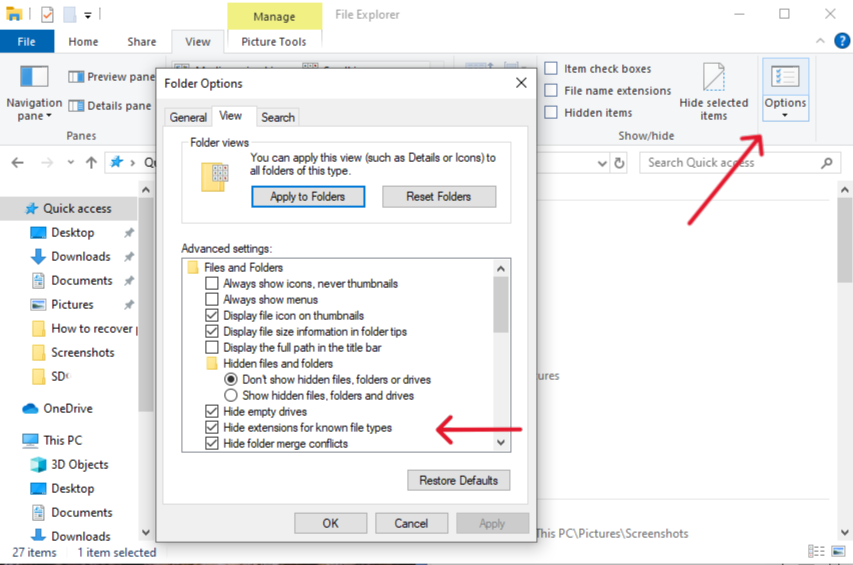
Task: Click the Properties quick access toolbar icon
Action: [47, 14]
